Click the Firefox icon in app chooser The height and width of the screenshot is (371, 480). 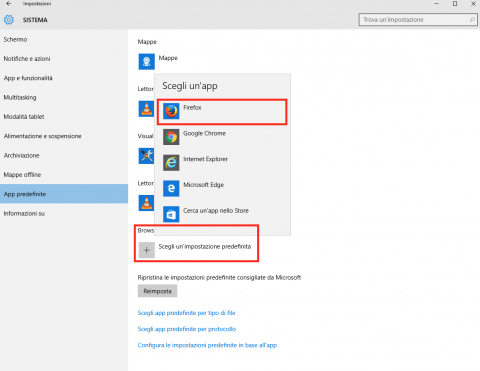pyautogui.click(x=171, y=111)
